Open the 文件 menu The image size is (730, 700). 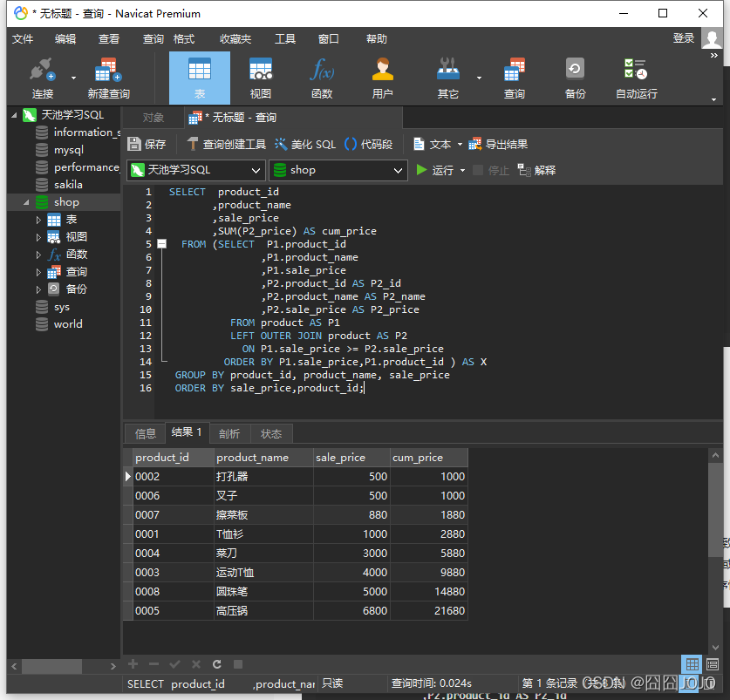(23, 39)
